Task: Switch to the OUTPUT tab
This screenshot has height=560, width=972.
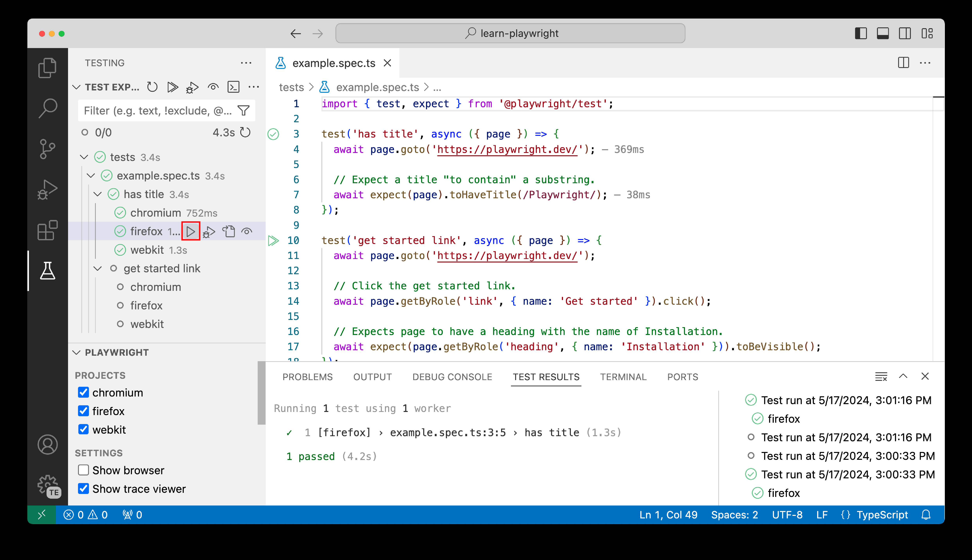Action: pyautogui.click(x=372, y=377)
